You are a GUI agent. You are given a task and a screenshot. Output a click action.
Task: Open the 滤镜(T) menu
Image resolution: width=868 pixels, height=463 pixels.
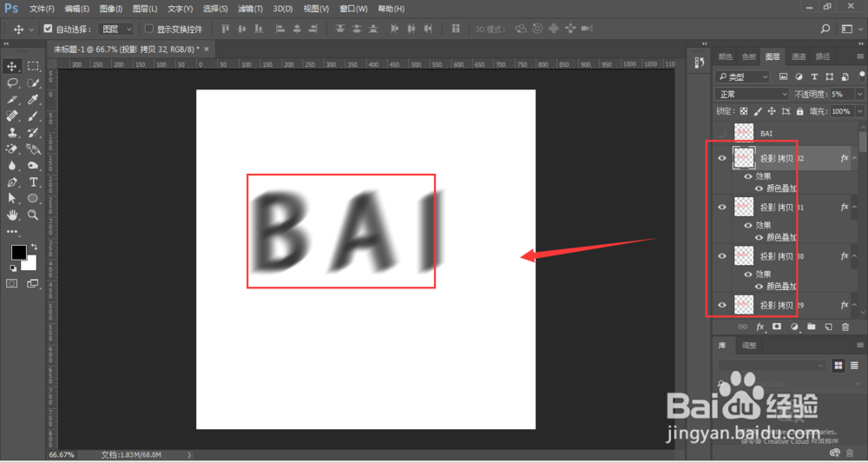pos(250,9)
